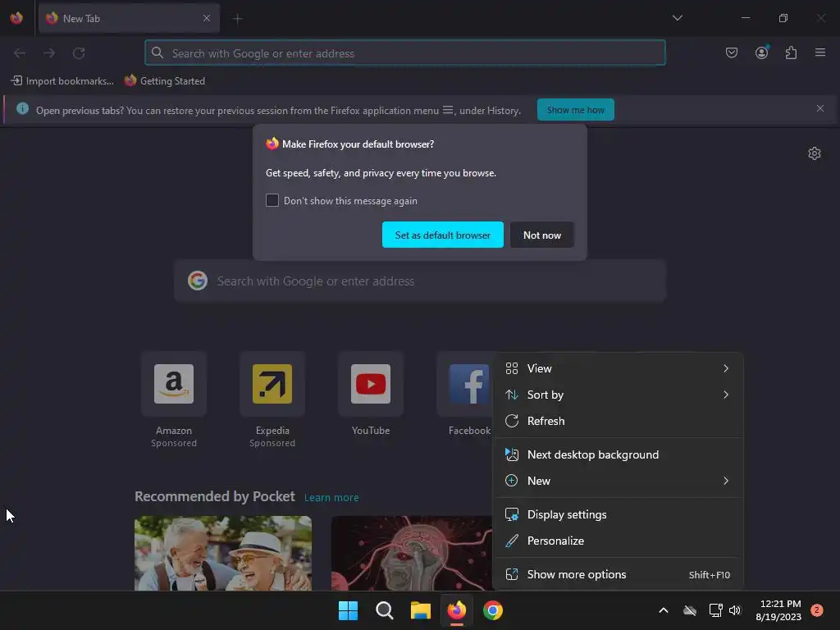Open new tab personalize gear icon
The width and height of the screenshot is (840, 630).
pyautogui.click(x=815, y=153)
